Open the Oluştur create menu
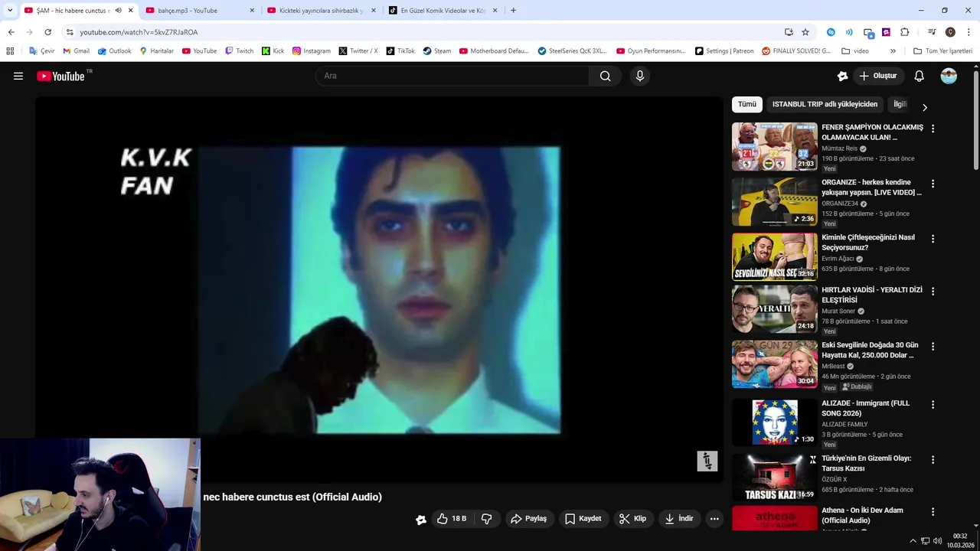 (x=878, y=76)
